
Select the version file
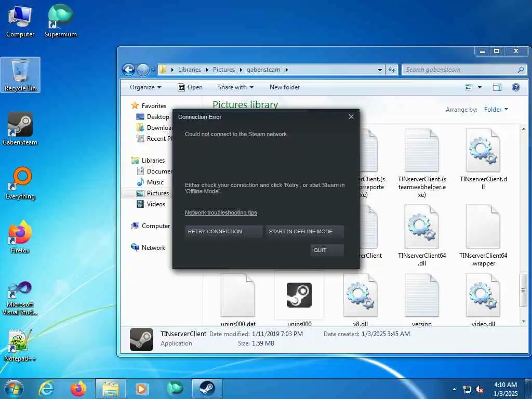coord(422,299)
